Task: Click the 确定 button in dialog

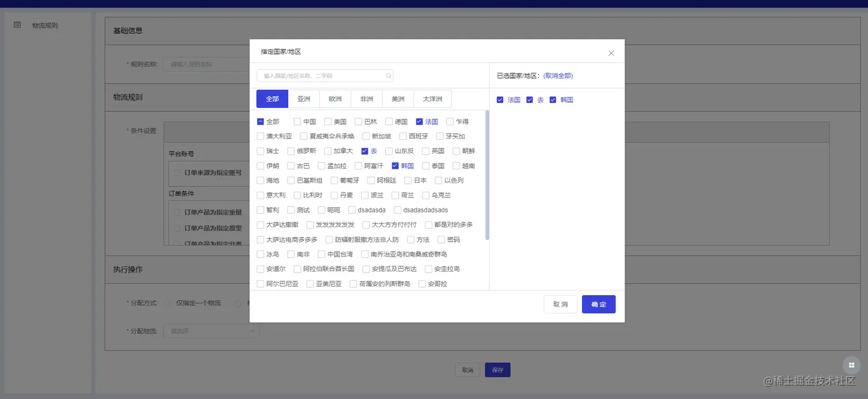Action: tap(599, 304)
